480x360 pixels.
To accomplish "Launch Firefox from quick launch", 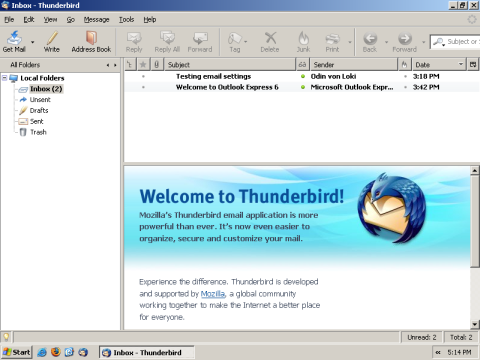I will point(56,352).
